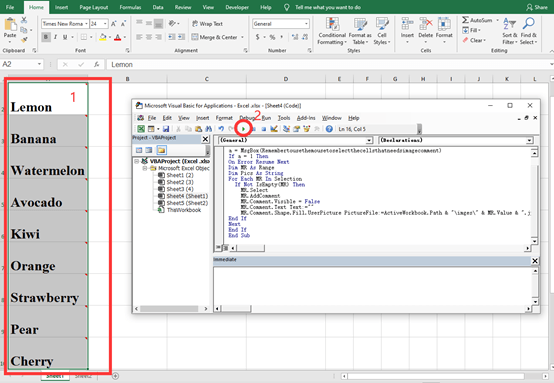Open the Insert ribbon tab in Excel
This screenshot has width=554, height=383.
point(61,7)
